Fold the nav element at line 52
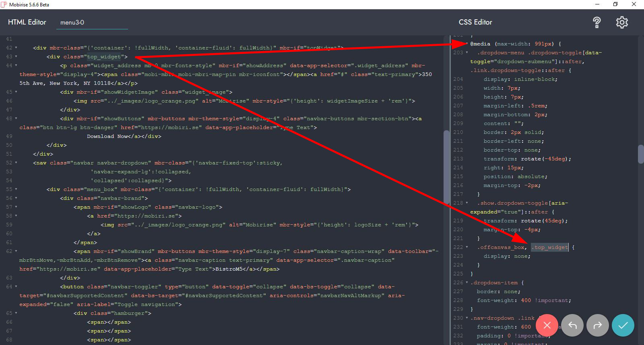This screenshot has height=345, width=644. tap(16, 163)
